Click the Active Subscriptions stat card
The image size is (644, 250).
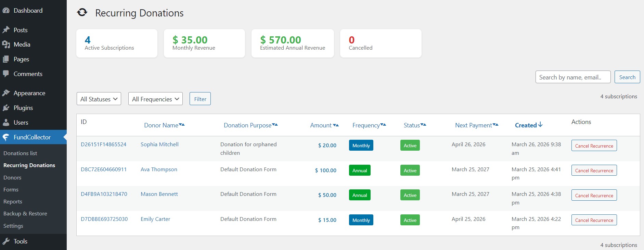pos(117,43)
